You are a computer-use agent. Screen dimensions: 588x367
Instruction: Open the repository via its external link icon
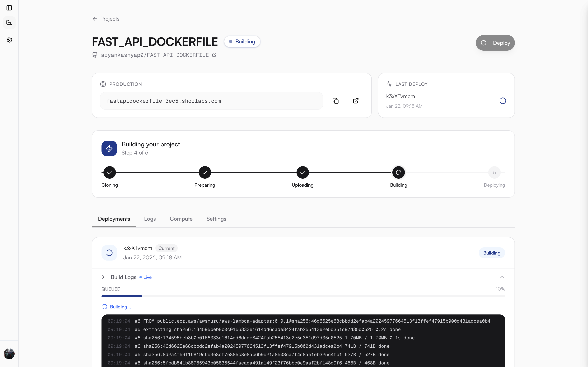[x=214, y=55]
